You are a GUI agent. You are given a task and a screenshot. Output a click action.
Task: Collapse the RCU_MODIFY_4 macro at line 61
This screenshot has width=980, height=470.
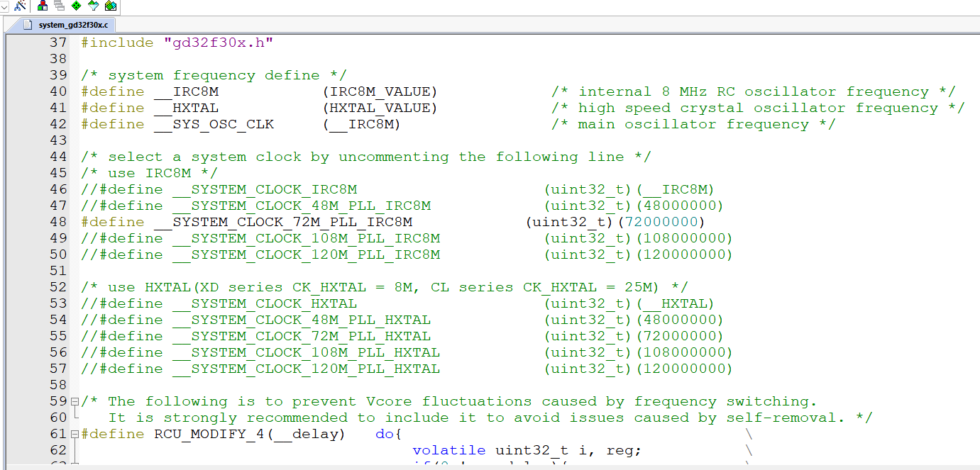(73, 433)
